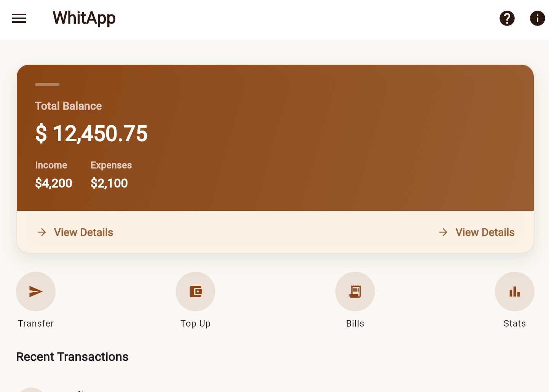Click the Expenses amount $2,100

coord(109,183)
